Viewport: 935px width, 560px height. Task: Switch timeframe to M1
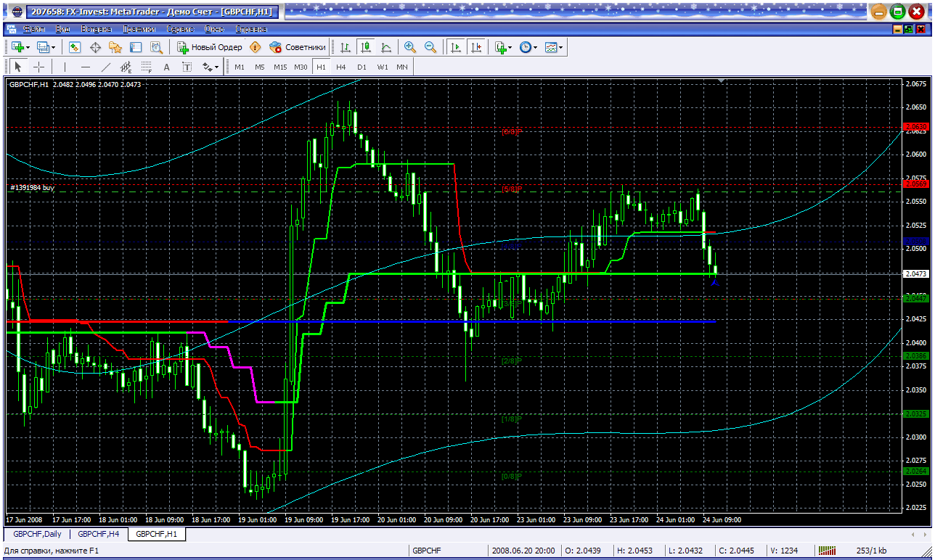pyautogui.click(x=240, y=67)
